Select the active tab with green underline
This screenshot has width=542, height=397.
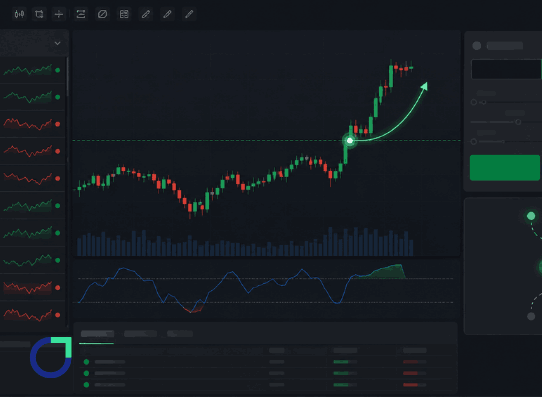coord(97,334)
